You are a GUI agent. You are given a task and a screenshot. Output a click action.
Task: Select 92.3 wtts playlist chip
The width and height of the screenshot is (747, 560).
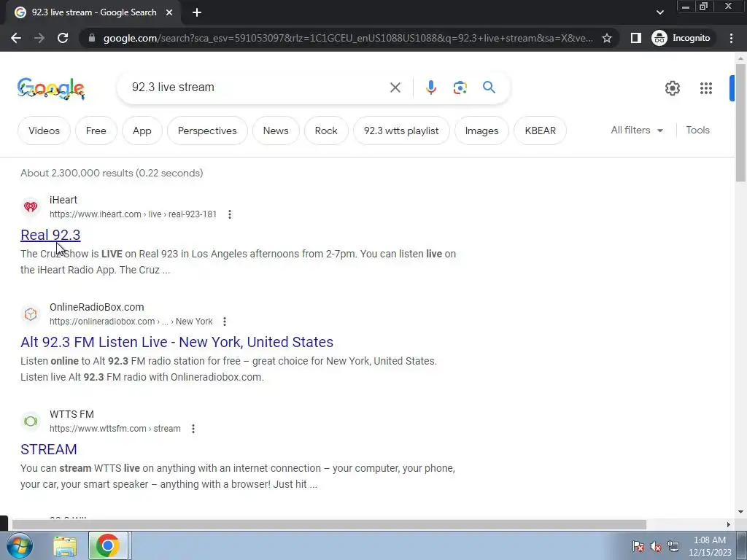point(401,131)
